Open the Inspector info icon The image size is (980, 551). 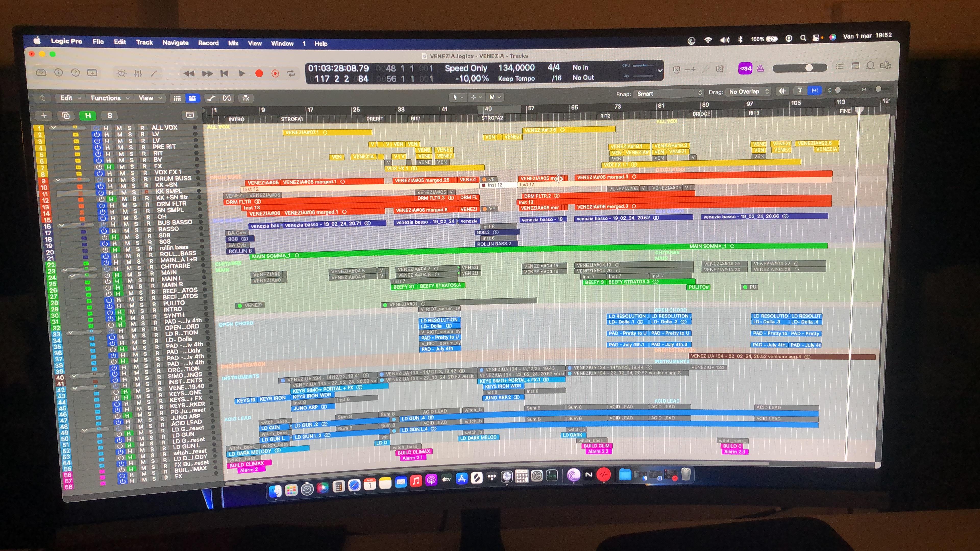[x=58, y=72]
